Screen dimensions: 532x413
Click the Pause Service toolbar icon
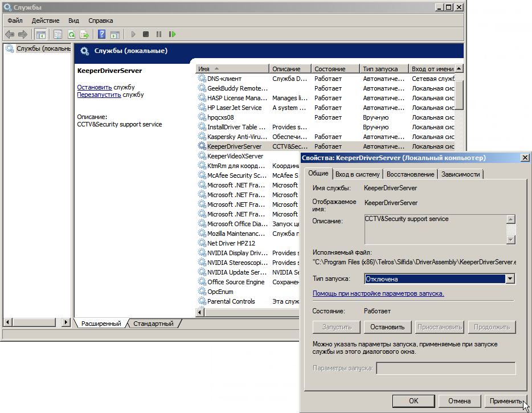point(159,35)
